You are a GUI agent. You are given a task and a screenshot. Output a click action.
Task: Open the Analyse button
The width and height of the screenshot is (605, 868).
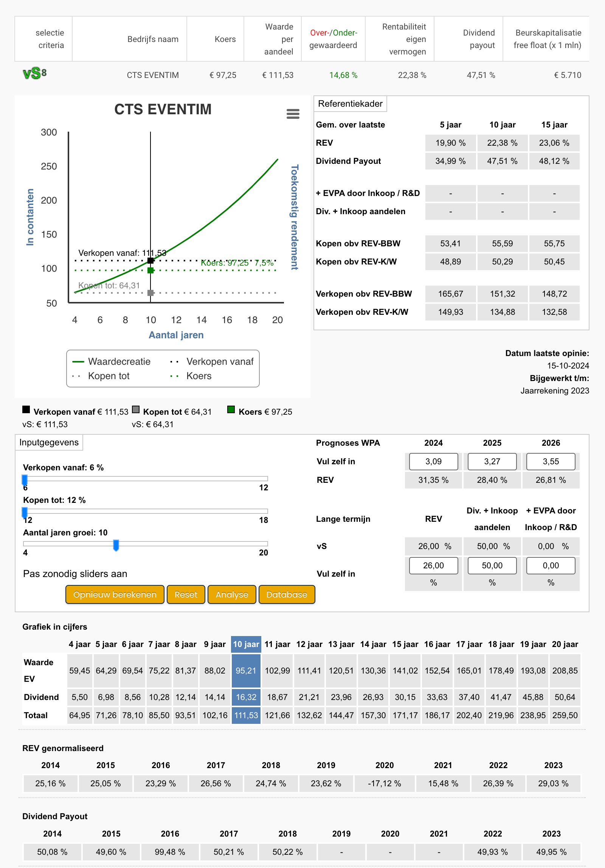[x=232, y=594]
